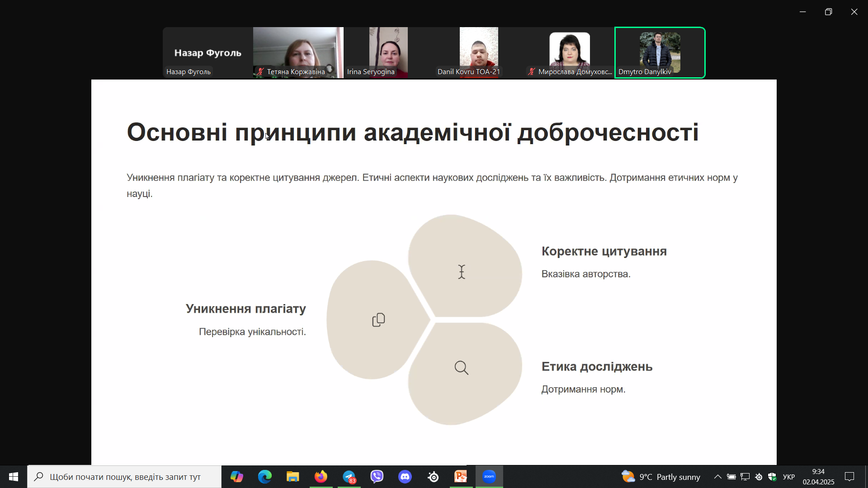Click the Windows Start button
The image size is (868, 488).
14,477
